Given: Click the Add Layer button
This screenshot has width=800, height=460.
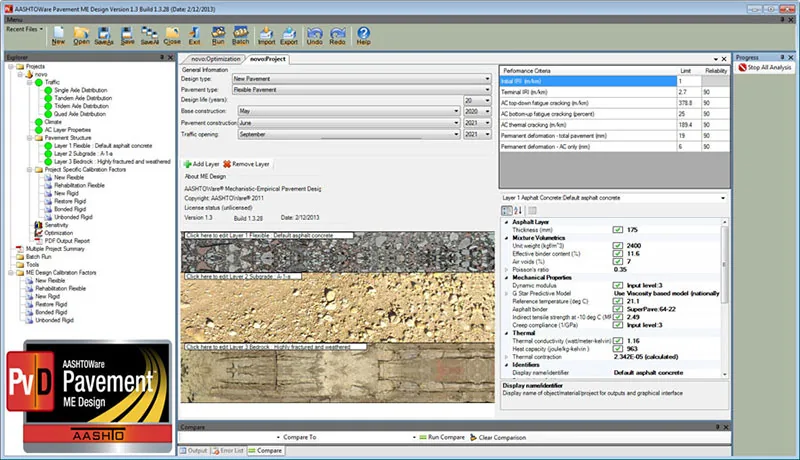Looking at the screenshot, I should [201, 164].
